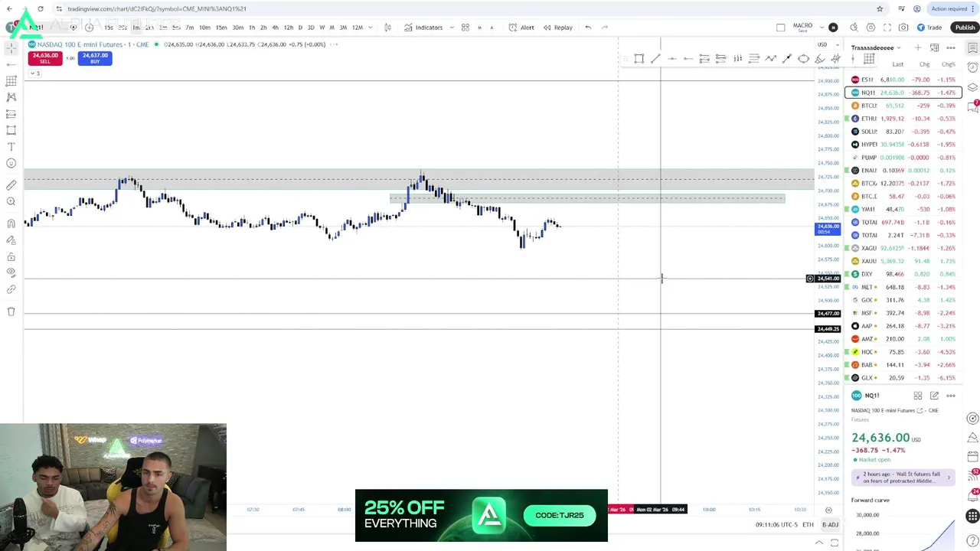The image size is (980, 551).
Task: Add a symbol to compare via the plus icon
Action: 89,28
